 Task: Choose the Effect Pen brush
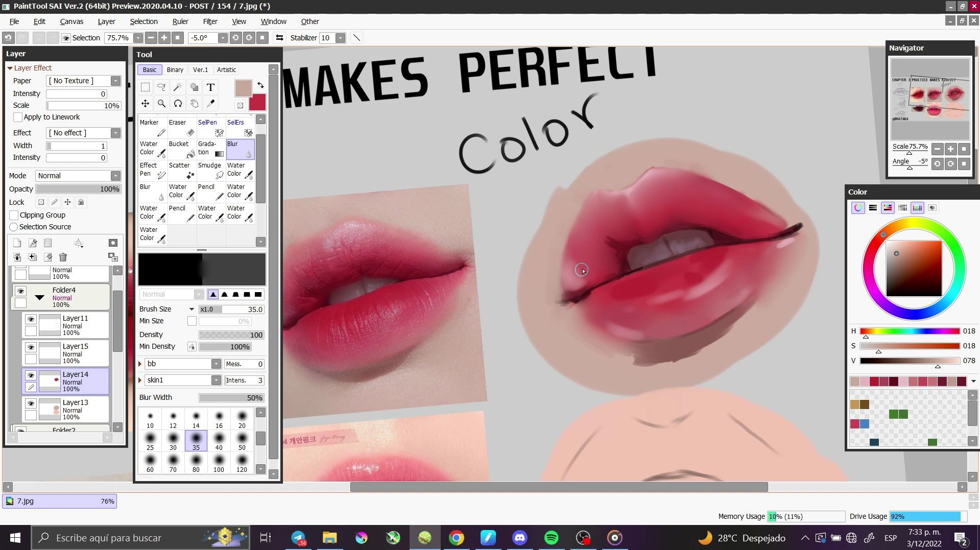(152, 170)
